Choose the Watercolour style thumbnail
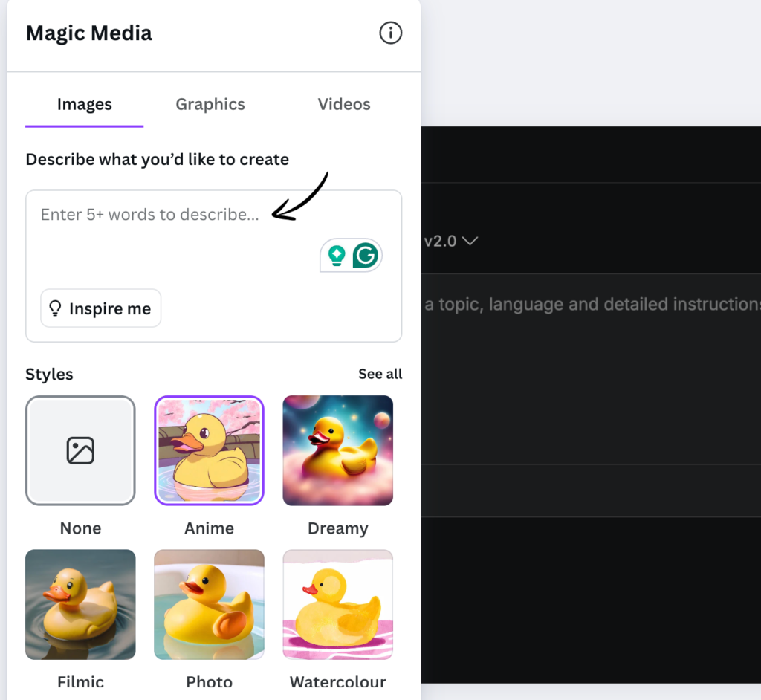The height and width of the screenshot is (700, 761). 338,604
